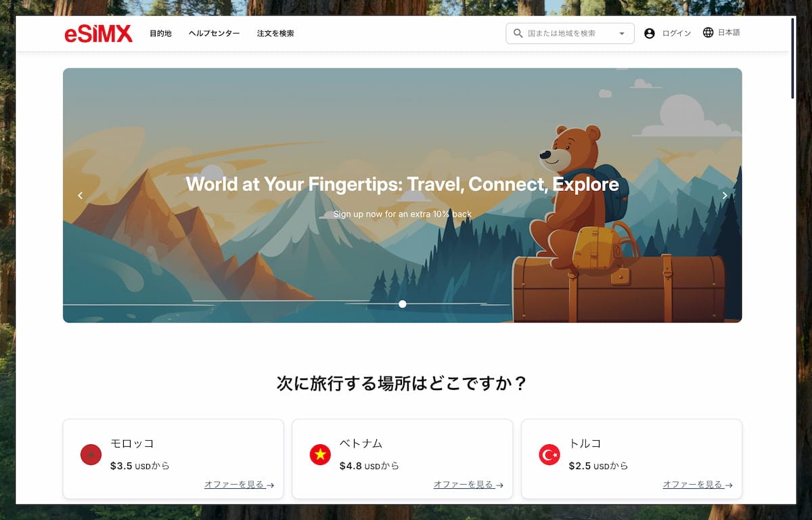Open the 注文を検索 menu item
Screen dimensions: 812x520
pyautogui.click(x=275, y=33)
